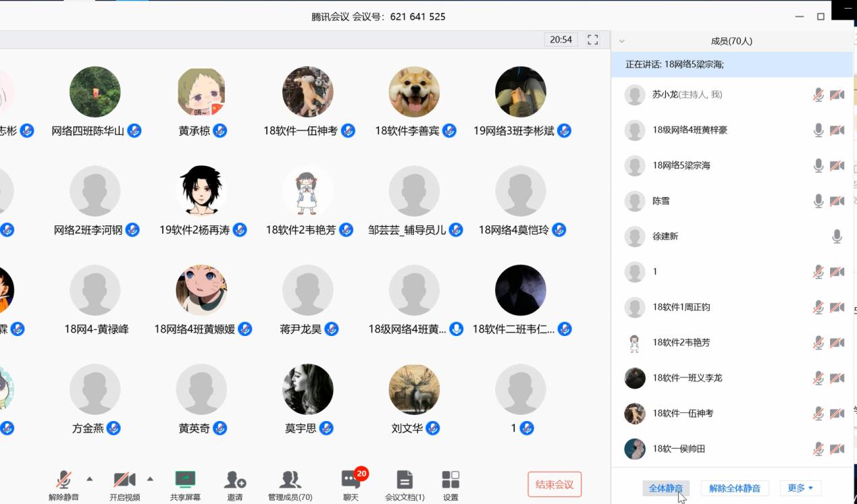Enter fullscreen using the expand icon
857x504 pixels.
pyautogui.click(x=593, y=40)
